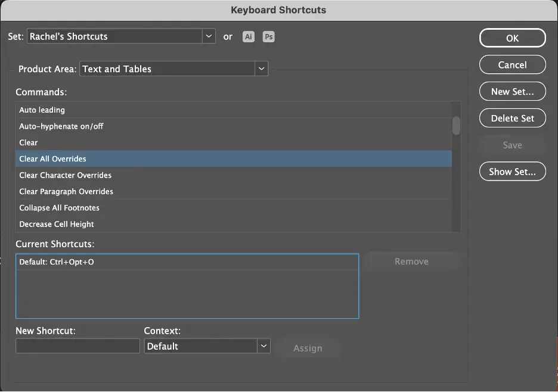Expand the Product Area dropdown
558x392 pixels.
[x=174, y=69]
